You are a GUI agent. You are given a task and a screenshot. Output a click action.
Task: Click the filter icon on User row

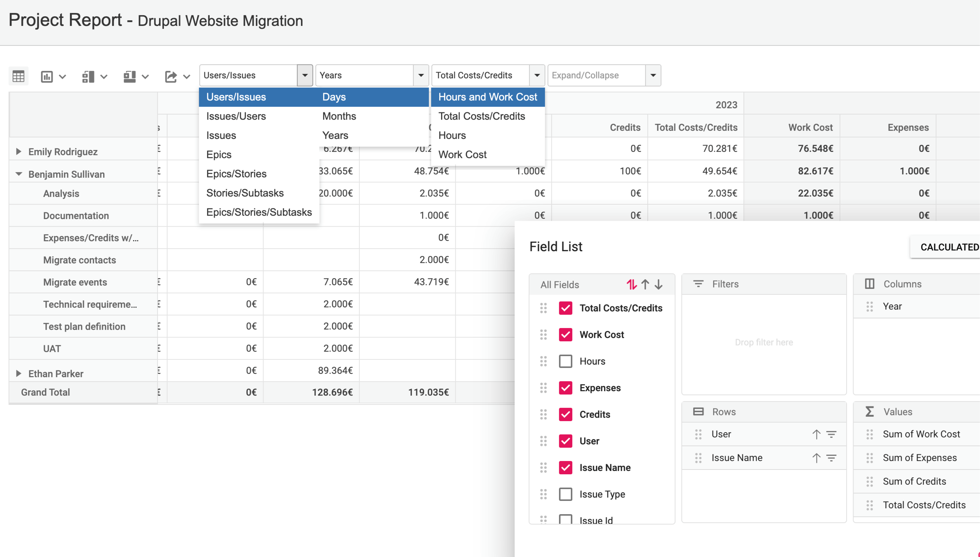click(x=831, y=434)
